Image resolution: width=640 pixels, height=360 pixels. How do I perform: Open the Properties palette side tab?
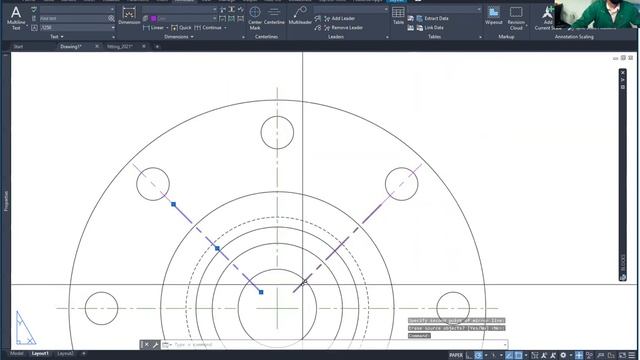[6, 201]
